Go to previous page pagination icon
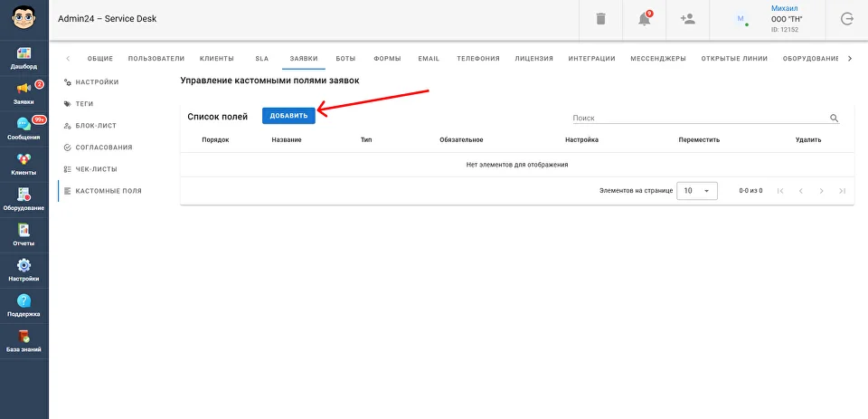The width and height of the screenshot is (868, 419). [x=800, y=191]
